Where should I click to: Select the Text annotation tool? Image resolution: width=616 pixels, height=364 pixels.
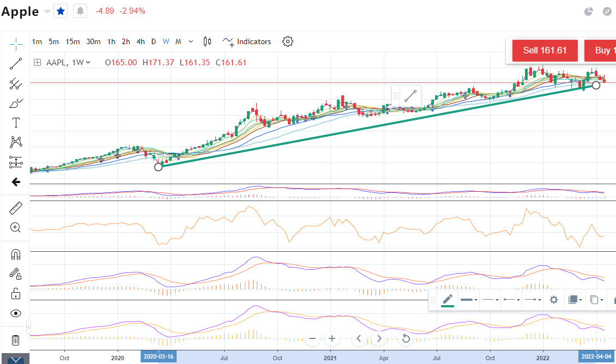coord(16,123)
